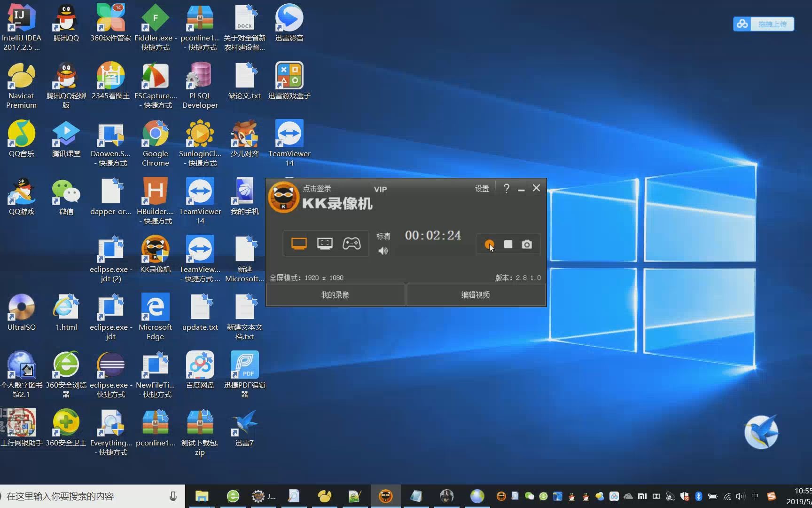Select 工行网银助手 desktop icon
This screenshot has height=508, width=812.
21,428
